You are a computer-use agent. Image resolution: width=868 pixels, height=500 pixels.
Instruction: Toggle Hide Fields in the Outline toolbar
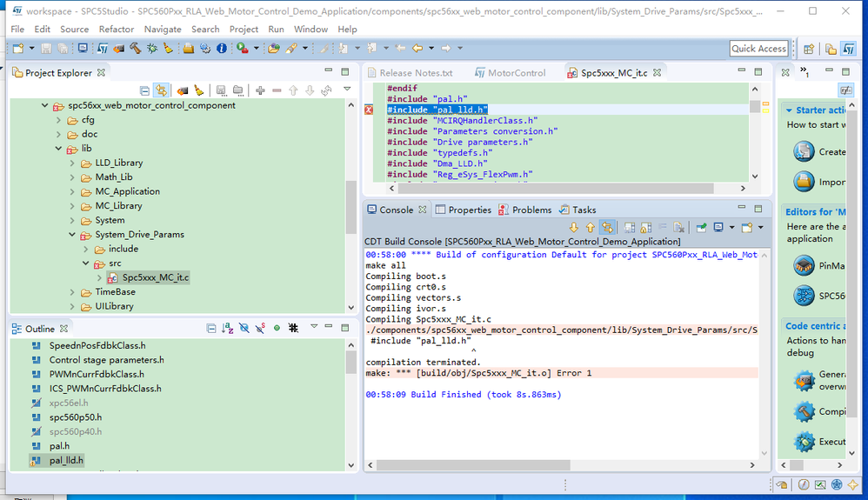click(244, 329)
